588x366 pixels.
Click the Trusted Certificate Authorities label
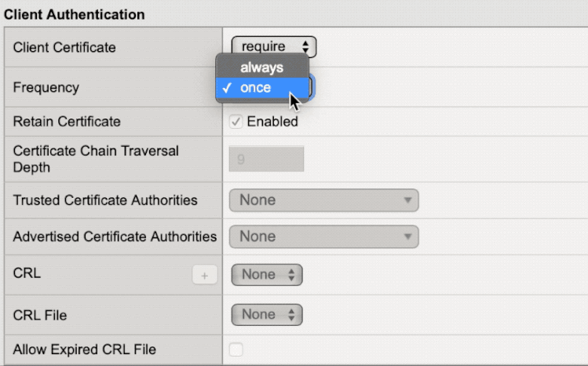click(x=105, y=200)
